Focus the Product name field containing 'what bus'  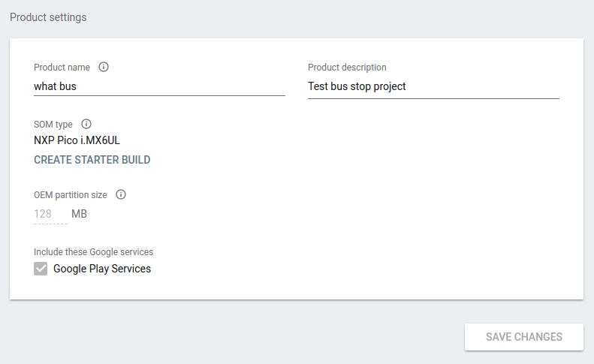(159, 87)
